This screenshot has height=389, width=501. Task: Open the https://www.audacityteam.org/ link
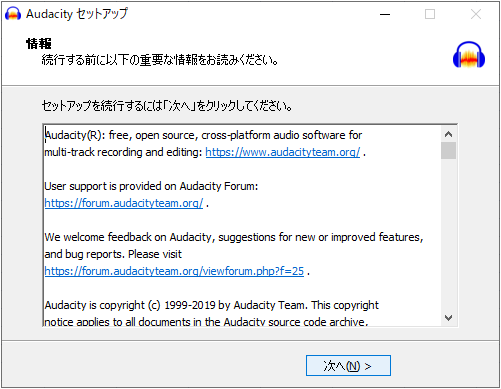click(283, 152)
